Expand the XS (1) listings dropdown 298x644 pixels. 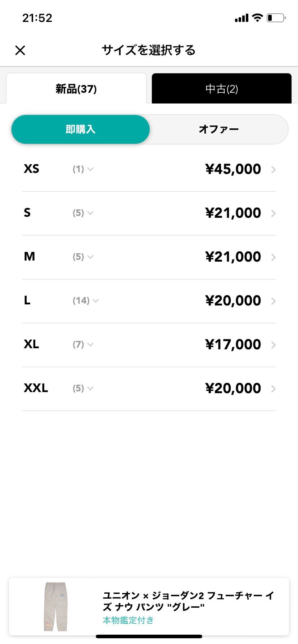(x=83, y=169)
